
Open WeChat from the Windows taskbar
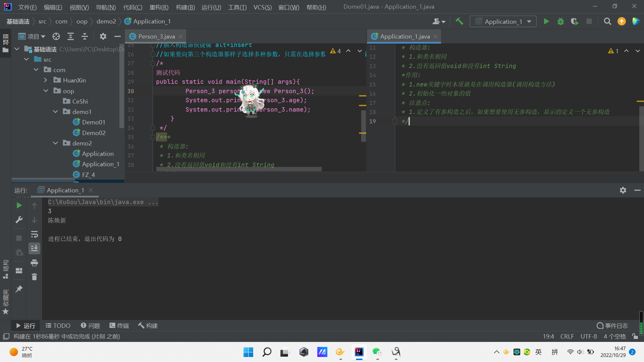click(377, 352)
